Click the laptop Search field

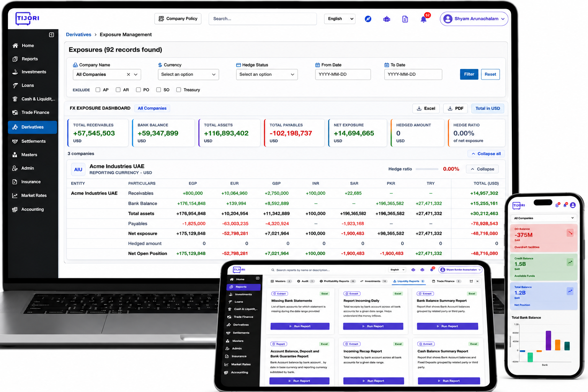pyautogui.click(x=263, y=19)
